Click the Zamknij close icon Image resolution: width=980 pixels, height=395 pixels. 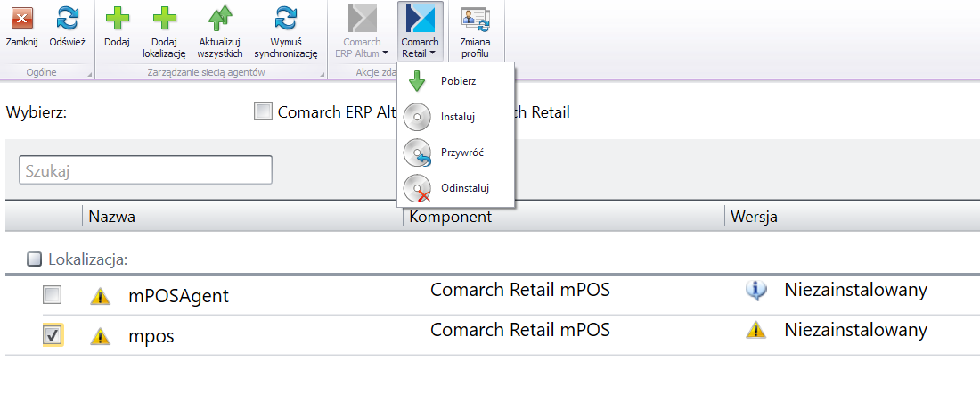22,18
